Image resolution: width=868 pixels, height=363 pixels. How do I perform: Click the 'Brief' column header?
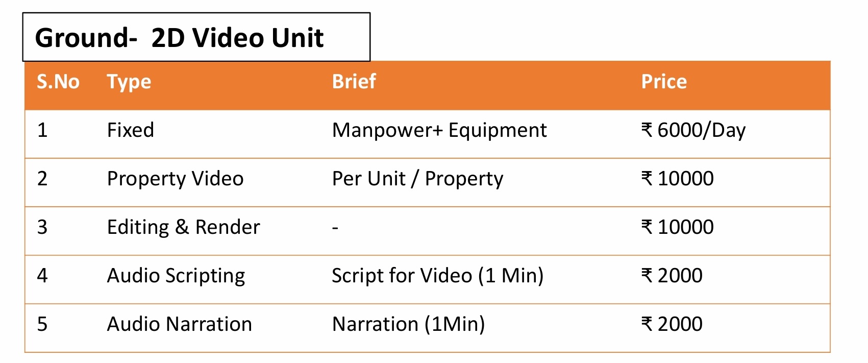354,82
